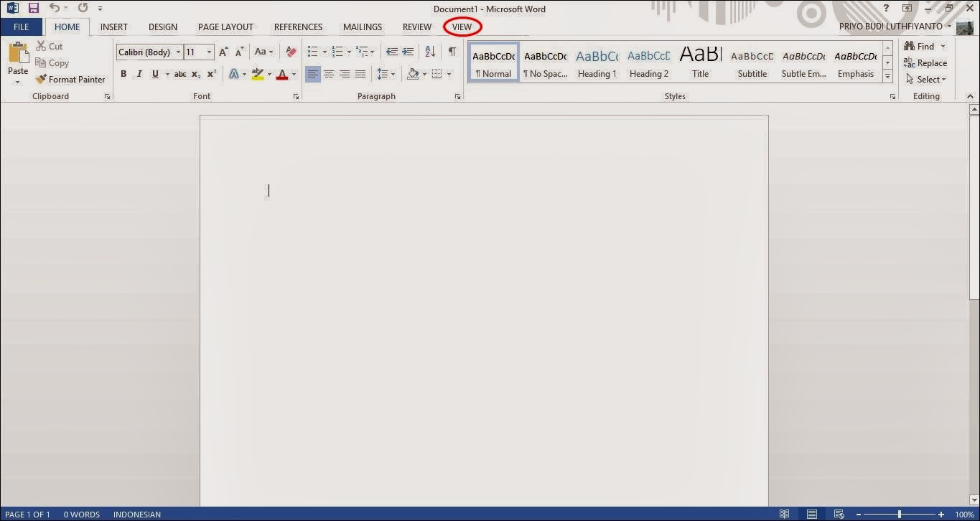
Task: Toggle Show/Hide paragraph marks
Action: (452, 52)
